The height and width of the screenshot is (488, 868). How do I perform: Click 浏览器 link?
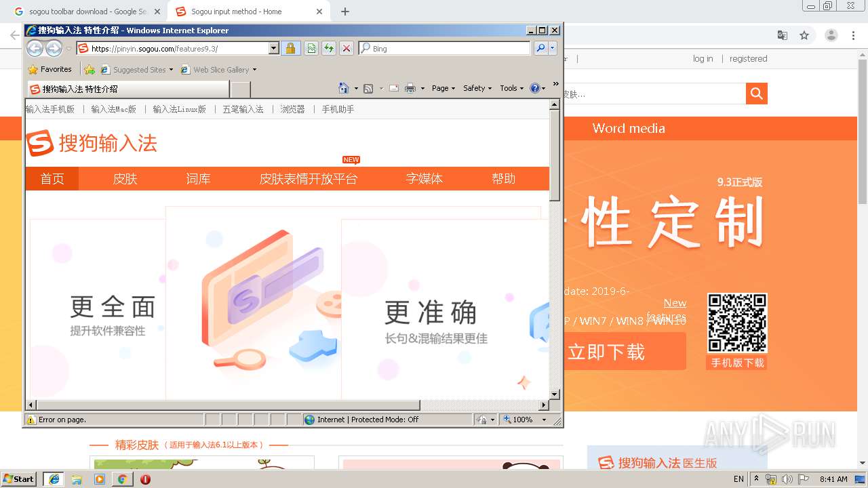point(292,108)
